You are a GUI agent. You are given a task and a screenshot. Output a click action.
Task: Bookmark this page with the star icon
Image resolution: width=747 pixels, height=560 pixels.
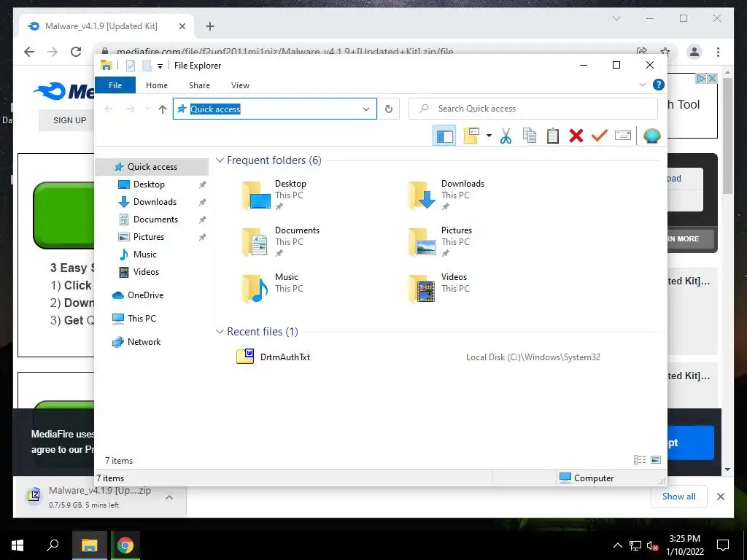(665, 52)
